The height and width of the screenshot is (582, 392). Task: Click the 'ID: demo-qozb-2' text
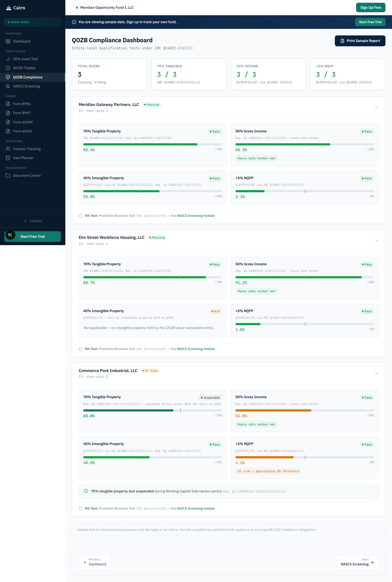[x=93, y=244]
